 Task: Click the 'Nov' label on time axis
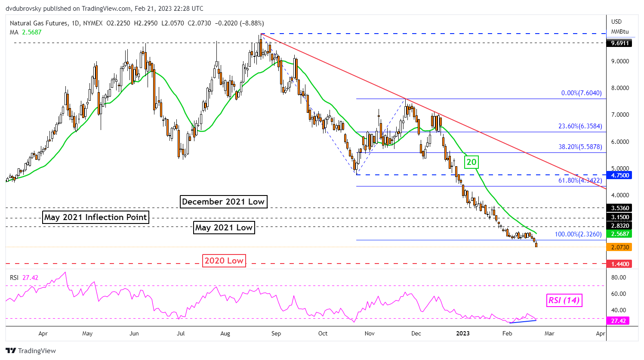coord(369,333)
